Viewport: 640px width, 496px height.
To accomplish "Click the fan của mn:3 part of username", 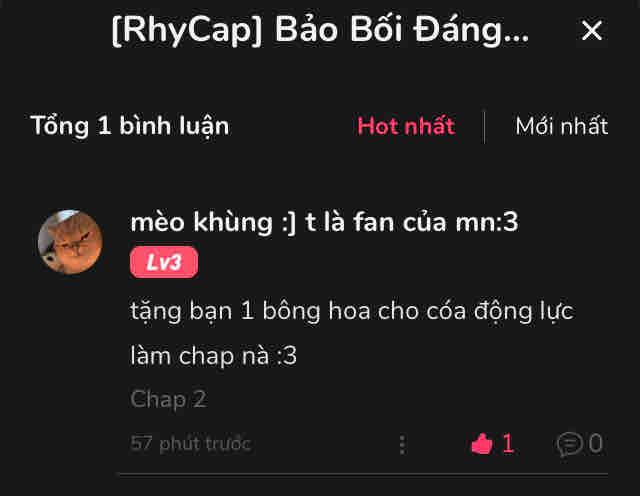I will click(436, 222).
